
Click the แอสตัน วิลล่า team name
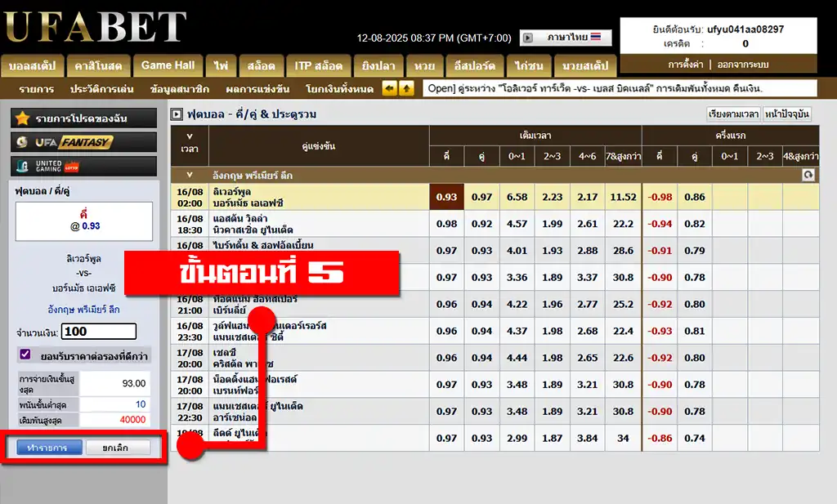coord(240,218)
